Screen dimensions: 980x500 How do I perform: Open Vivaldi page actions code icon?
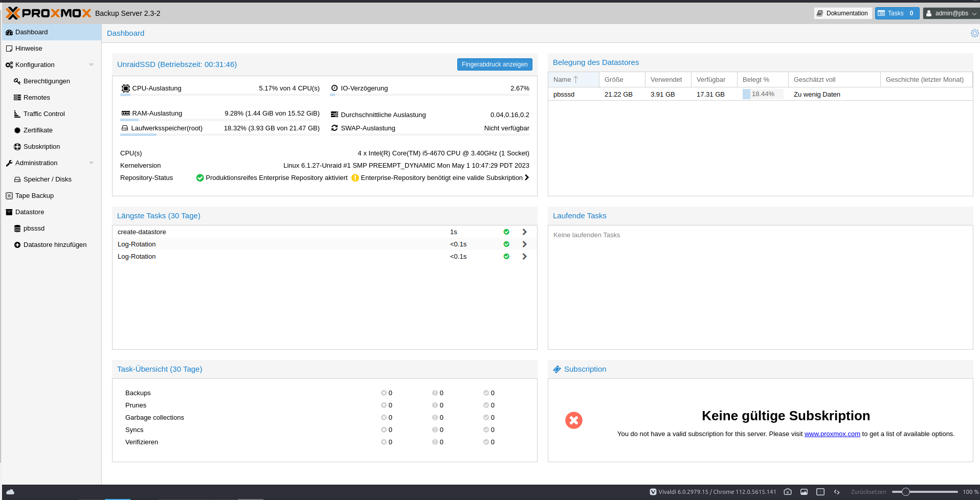pos(837,492)
